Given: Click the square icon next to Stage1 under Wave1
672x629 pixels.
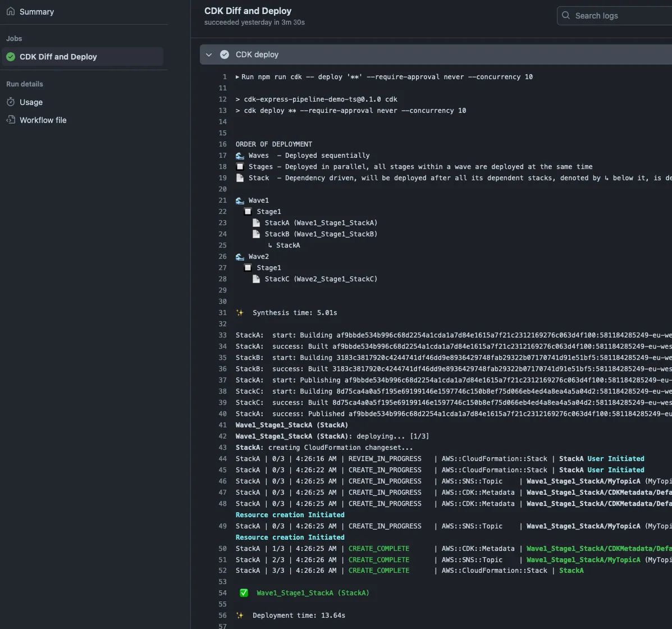Looking at the screenshot, I should pos(248,211).
